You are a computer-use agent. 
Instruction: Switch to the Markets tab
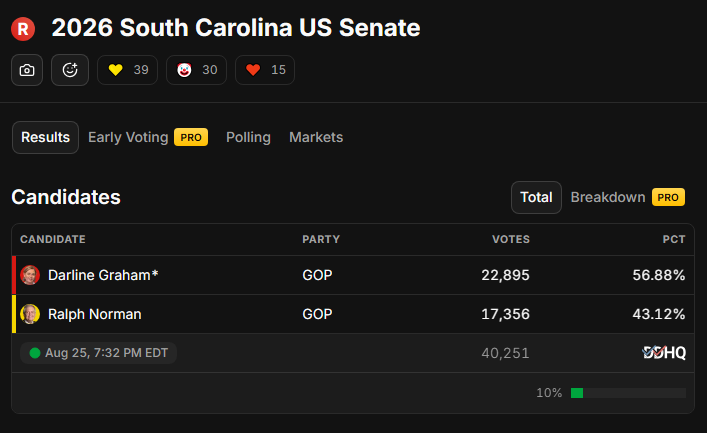pos(316,138)
